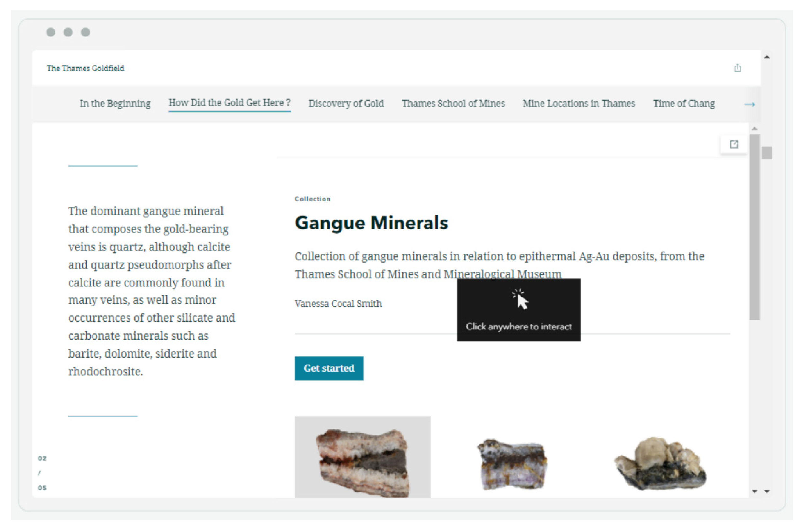Viewport: 801px width, 532px height.
Task: Click the share icon in the header
Action: (x=738, y=68)
